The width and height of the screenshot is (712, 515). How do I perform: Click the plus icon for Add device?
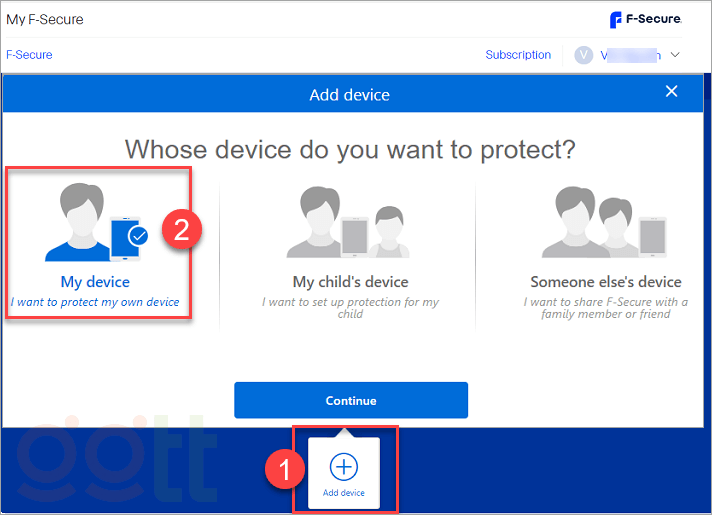[344, 467]
